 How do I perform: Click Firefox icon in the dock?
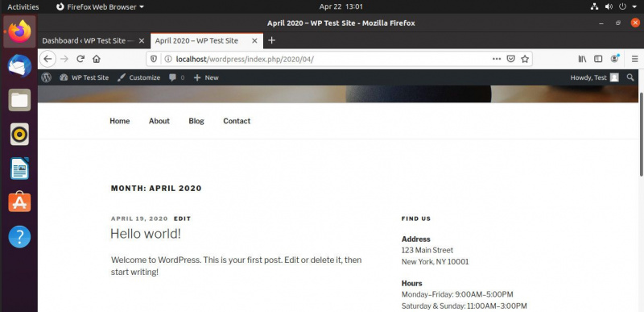pos(19,31)
